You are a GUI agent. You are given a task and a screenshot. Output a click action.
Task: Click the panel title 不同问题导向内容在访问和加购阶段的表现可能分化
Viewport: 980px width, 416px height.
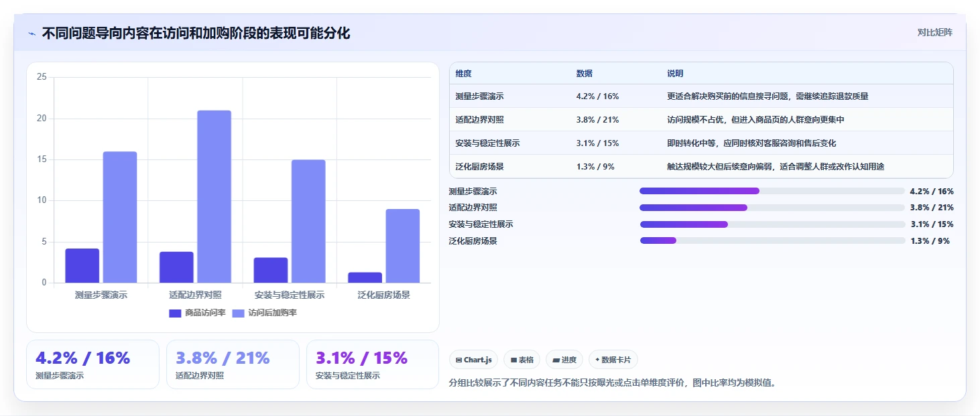pyautogui.click(x=196, y=33)
